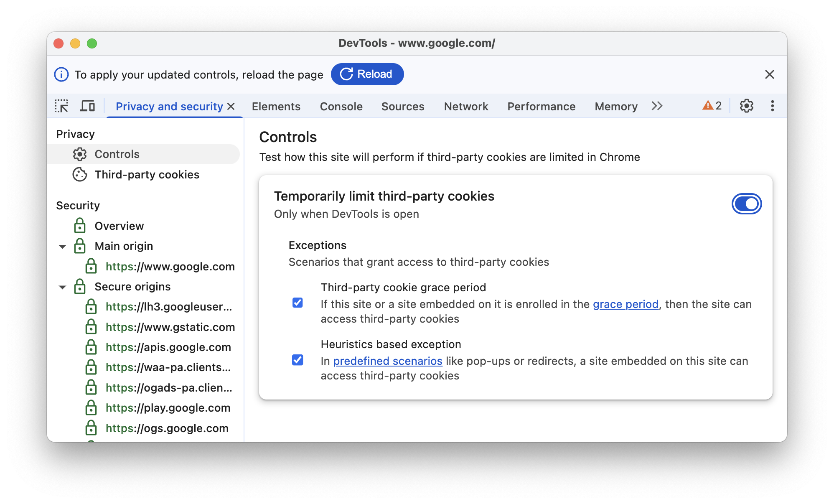Click the Memory panel icon
834x504 pixels.
617,106
